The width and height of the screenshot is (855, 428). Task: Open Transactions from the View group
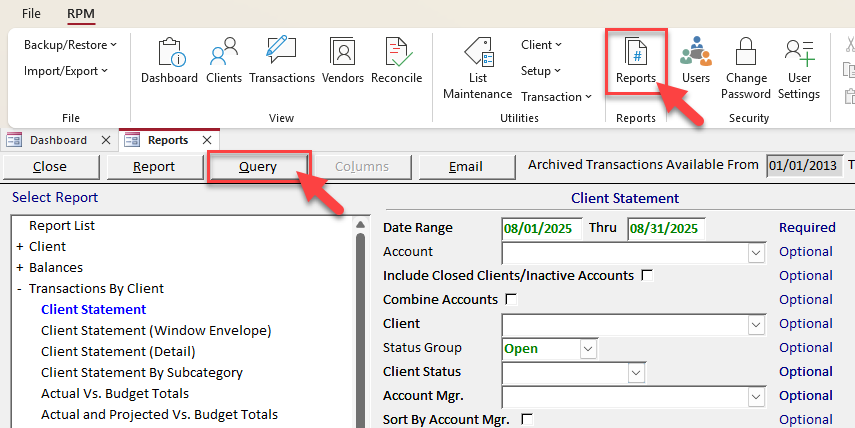[x=282, y=60]
